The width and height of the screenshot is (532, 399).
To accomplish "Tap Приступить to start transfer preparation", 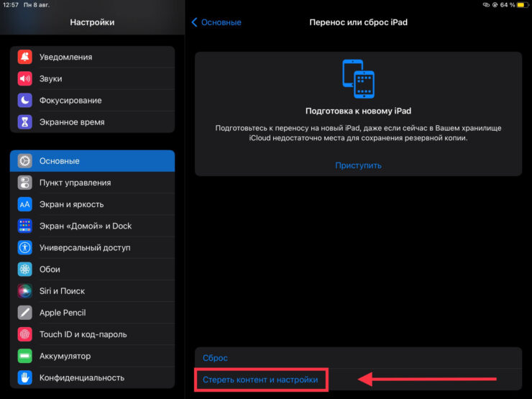I will click(x=358, y=165).
